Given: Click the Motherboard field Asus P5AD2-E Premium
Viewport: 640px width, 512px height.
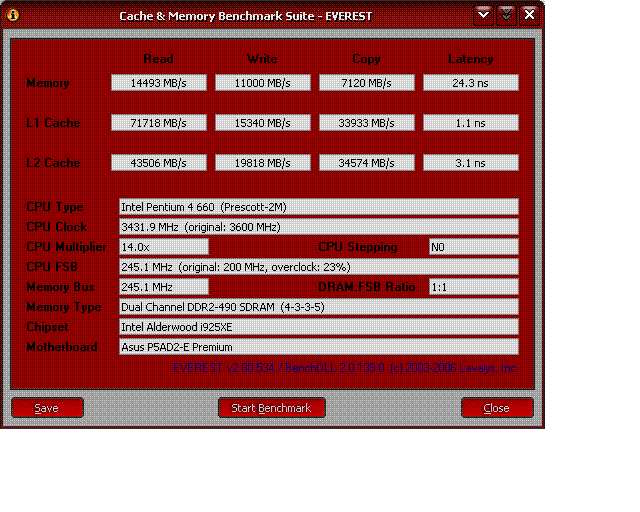Looking at the screenshot, I should tap(319, 347).
